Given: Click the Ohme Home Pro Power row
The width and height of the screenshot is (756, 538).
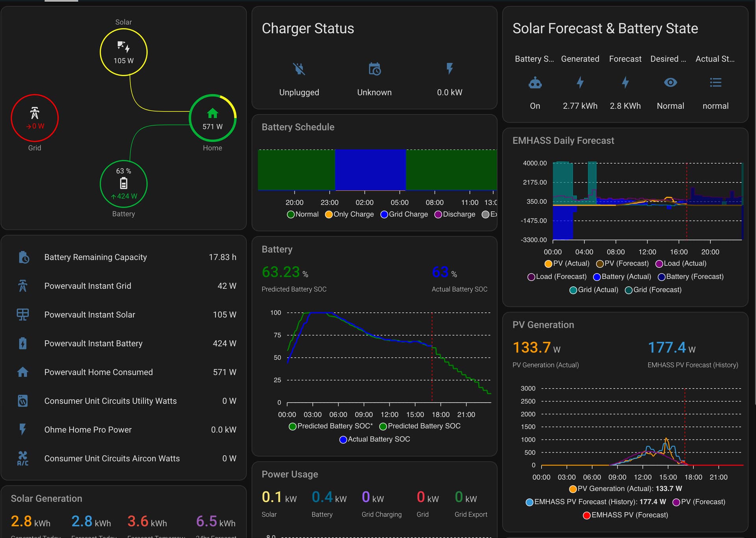Looking at the screenshot, I should (x=88, y=430).
